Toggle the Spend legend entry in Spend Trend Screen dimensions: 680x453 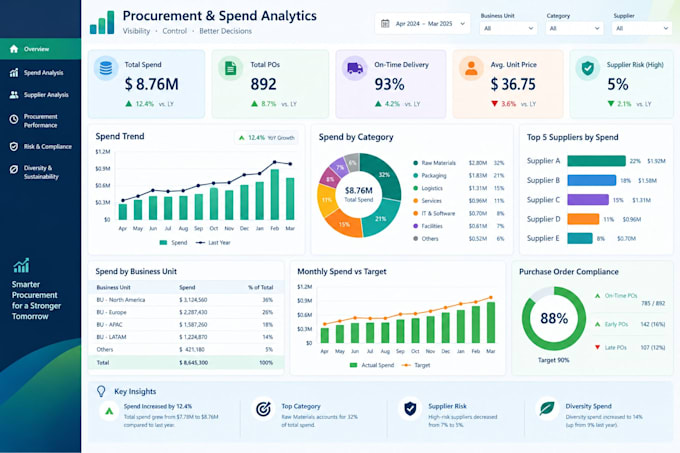point(173,243)
